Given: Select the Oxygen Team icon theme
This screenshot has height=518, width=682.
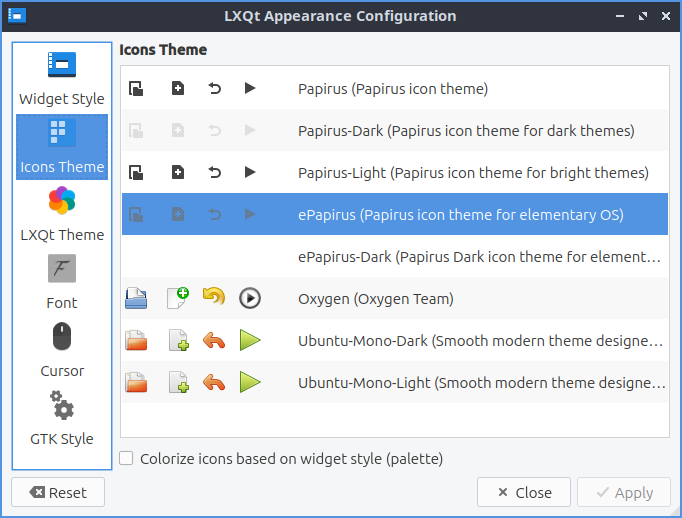Looking at the screenshot, I should pyautogui.click(x=376, y=298).
